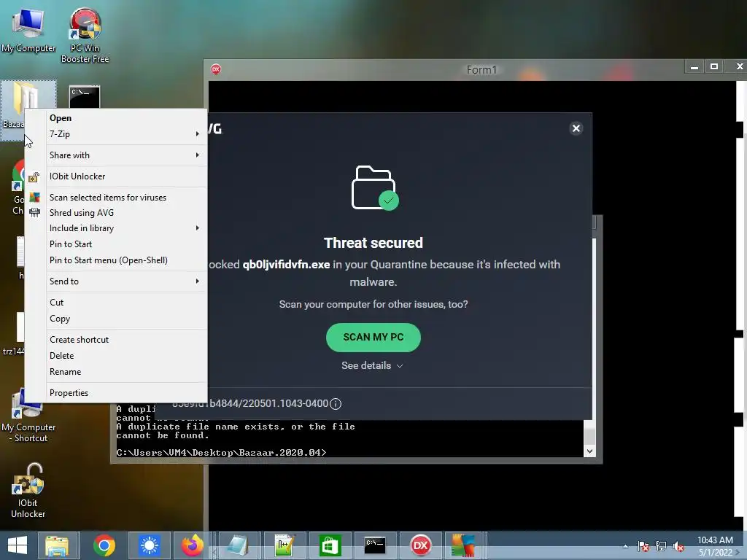This screenshot has height=560, width=747.
Task: Open File Explorer from the taskbar
Action: 57,545
